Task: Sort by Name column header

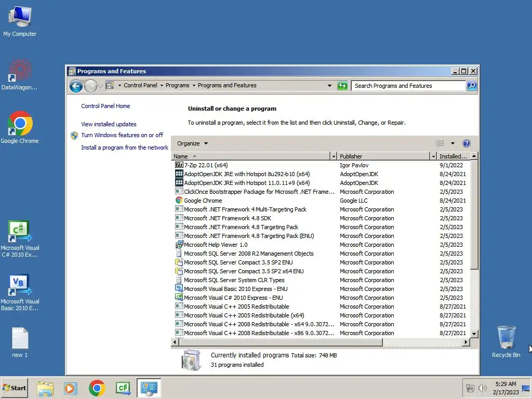Action: [251, 156]
